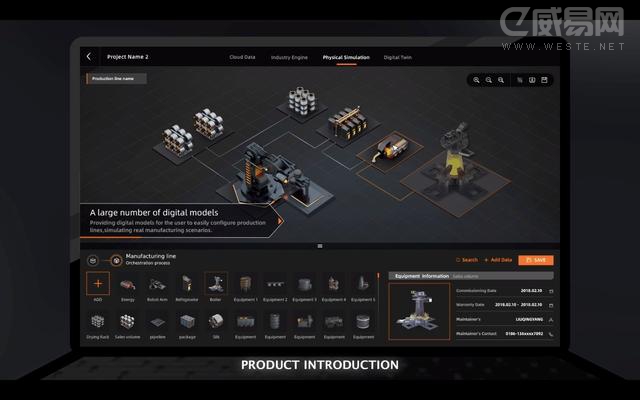Select the Energy equipment icon

(128, 284)
